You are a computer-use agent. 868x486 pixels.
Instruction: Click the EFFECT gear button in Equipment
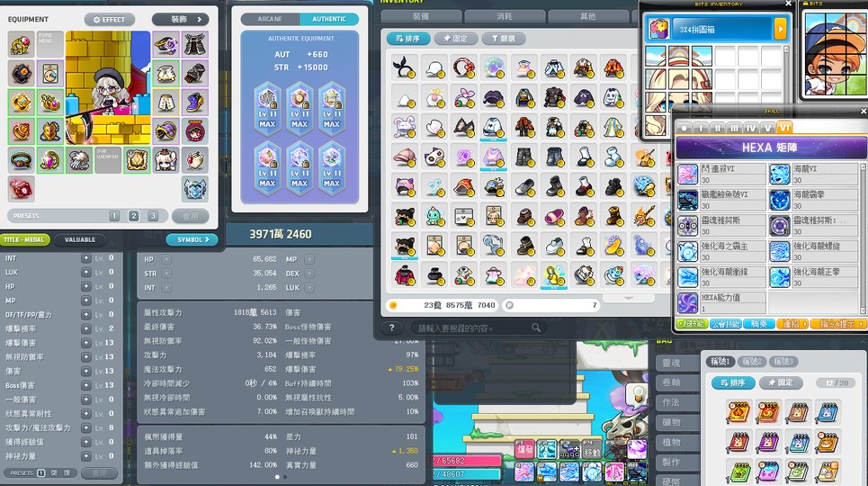109,19
